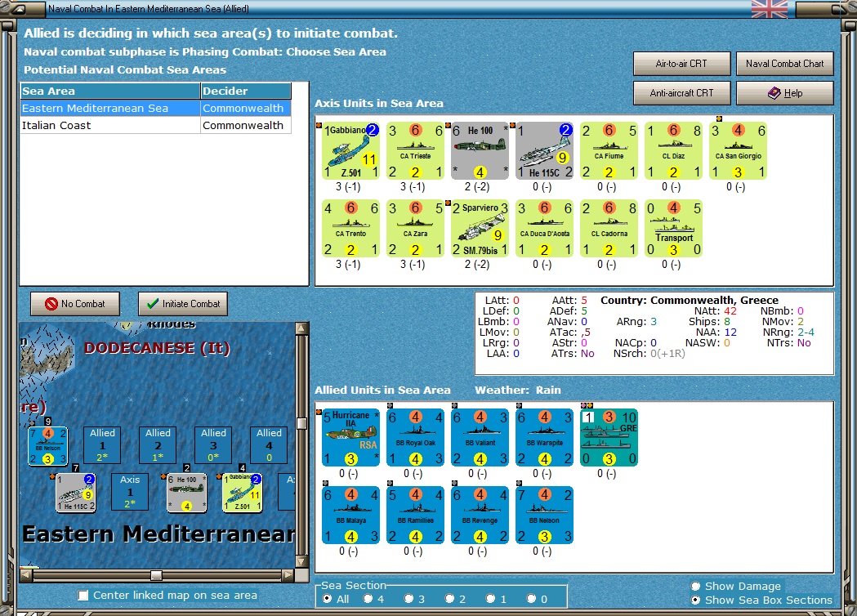The image size is (857, 616).
Task: Click the Initiate Combat button
Action: pos(183,304)
